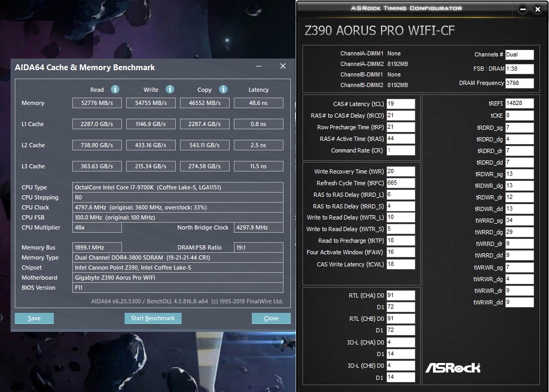Viewport: 549px width, 392px height.
Task: Click the Memory Type DDR4-3800 field
Action: 178,257
